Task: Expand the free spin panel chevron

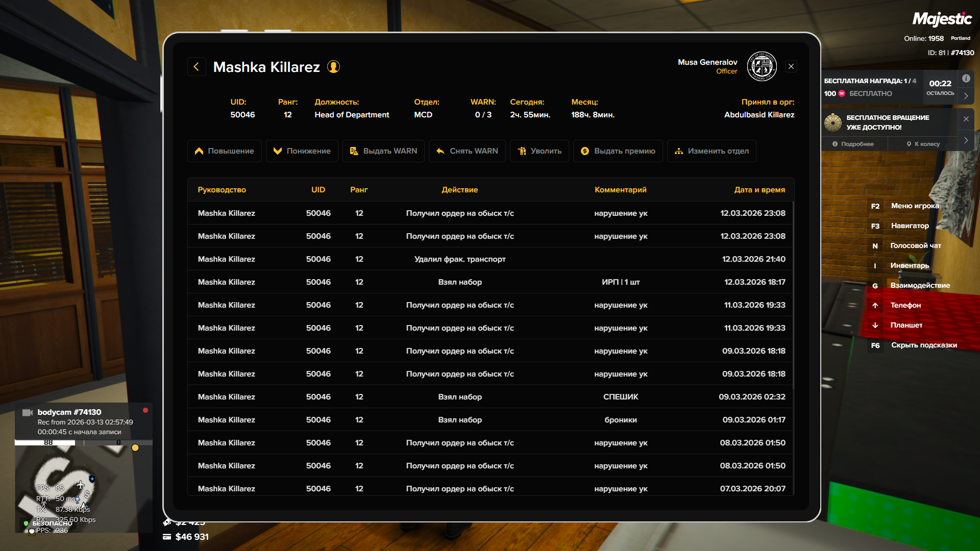Action: tap(966, 140)
